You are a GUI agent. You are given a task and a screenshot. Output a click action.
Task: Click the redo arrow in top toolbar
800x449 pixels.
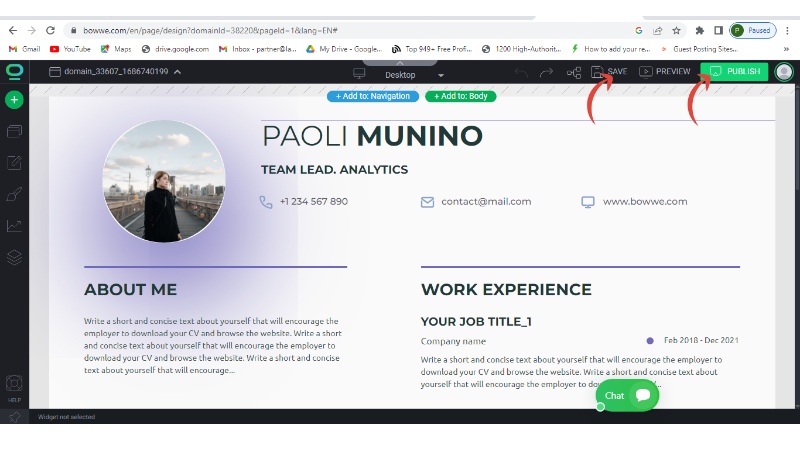click(546, 72)
